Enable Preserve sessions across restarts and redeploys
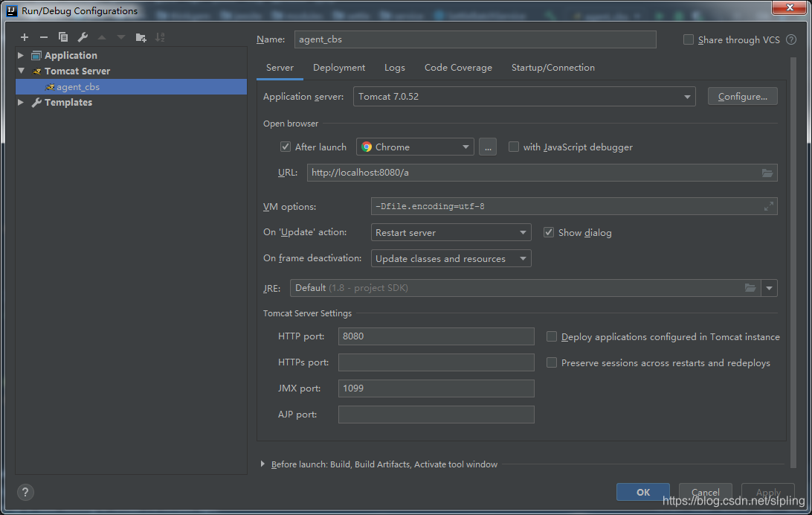The width and height of the screenshot is (812, 515). tap(552, 362)
